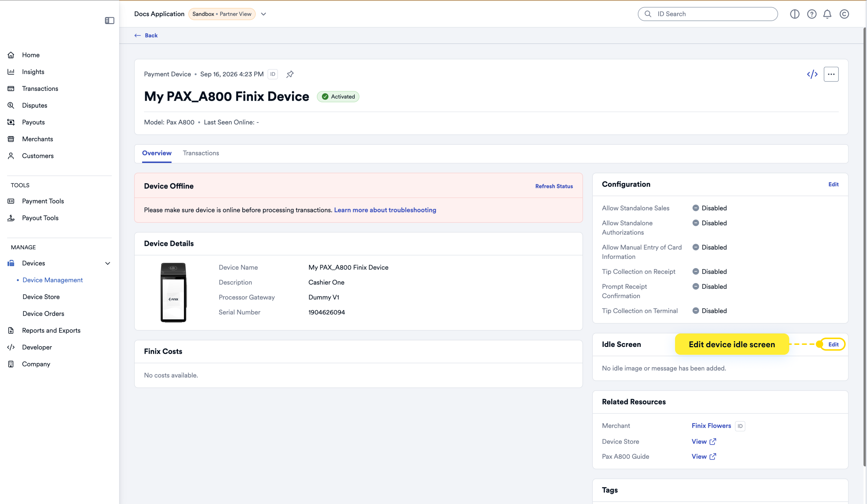The width and height of the screenshot is (867, 504).
Task: Open Payouts from the sidebar
Action: click(33, 122)
